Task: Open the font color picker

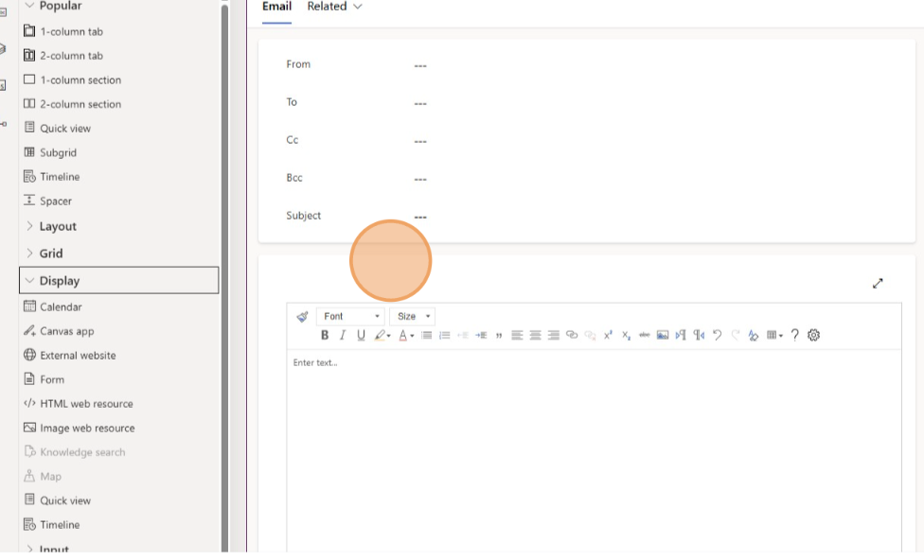Action: coord(406,335)
